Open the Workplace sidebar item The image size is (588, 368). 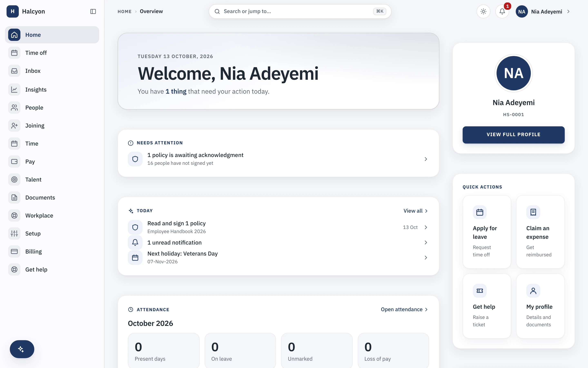click(52, 216)
